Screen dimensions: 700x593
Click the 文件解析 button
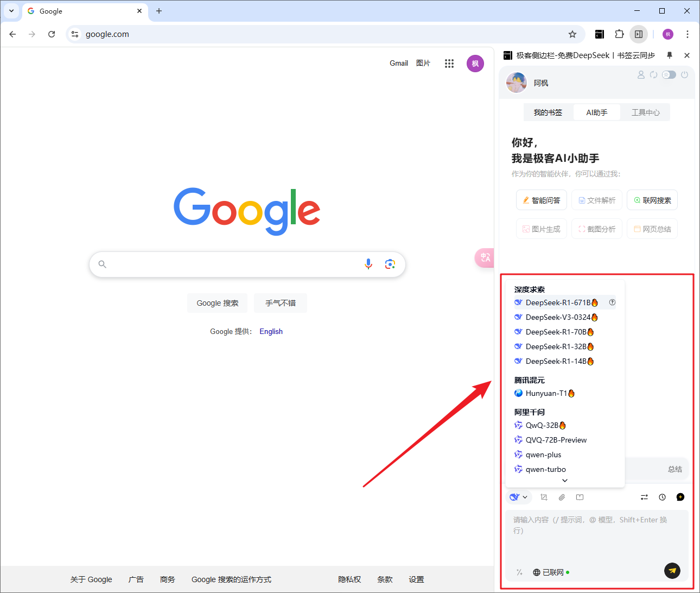[597, 200]
